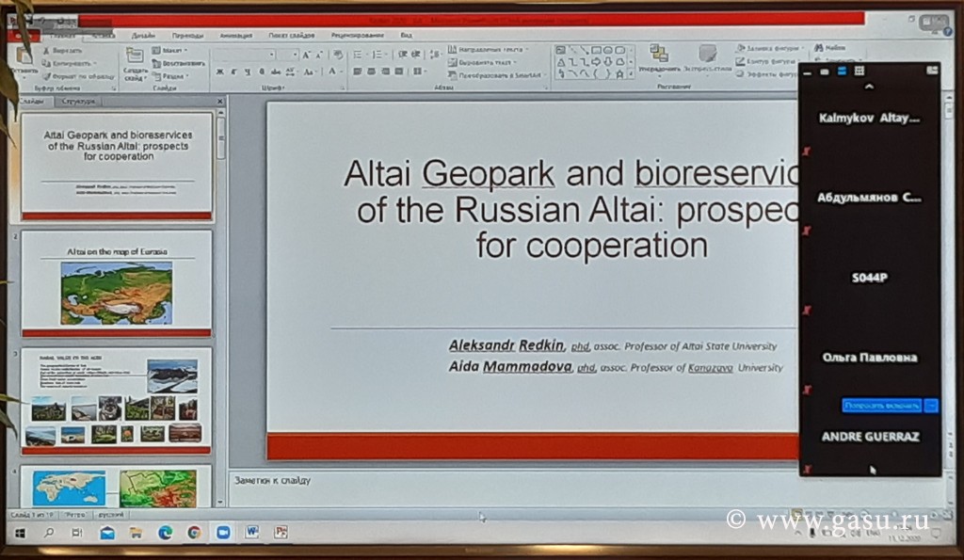
Task: Open Zoom from the Windows taskbar
Action: (x=222, y=532)
